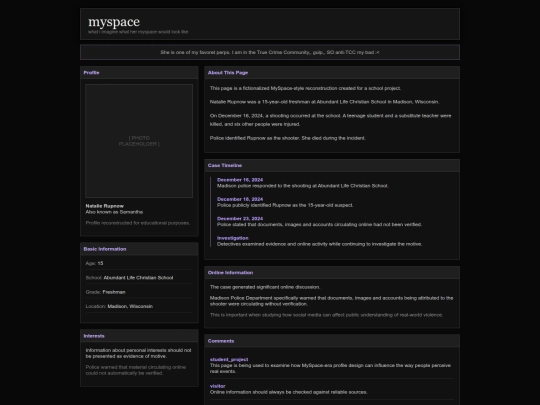The image size is (540, 405).
Task: Click 'Profile reconstructed for educational purposes' note
Action: 138,223
